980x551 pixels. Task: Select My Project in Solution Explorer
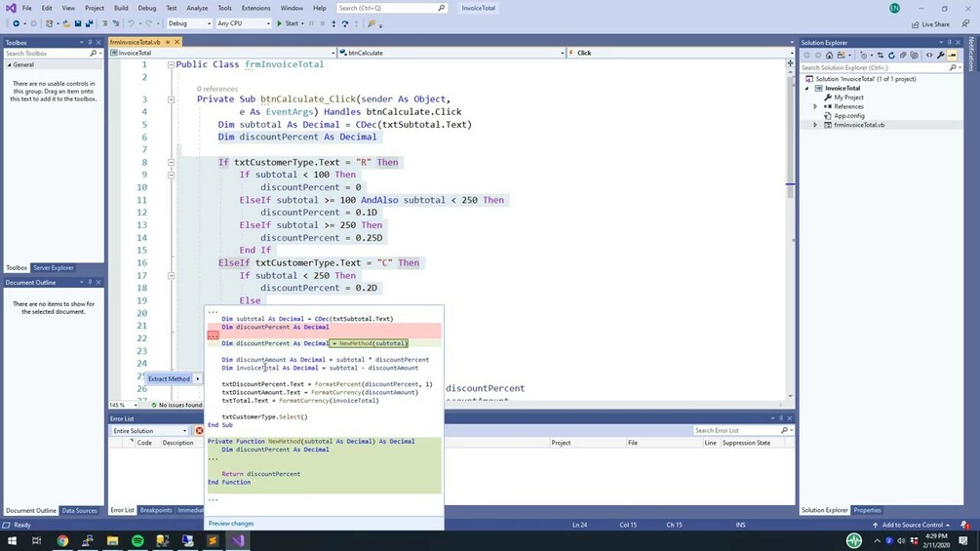pyautogui.click(x=848, y=98)
